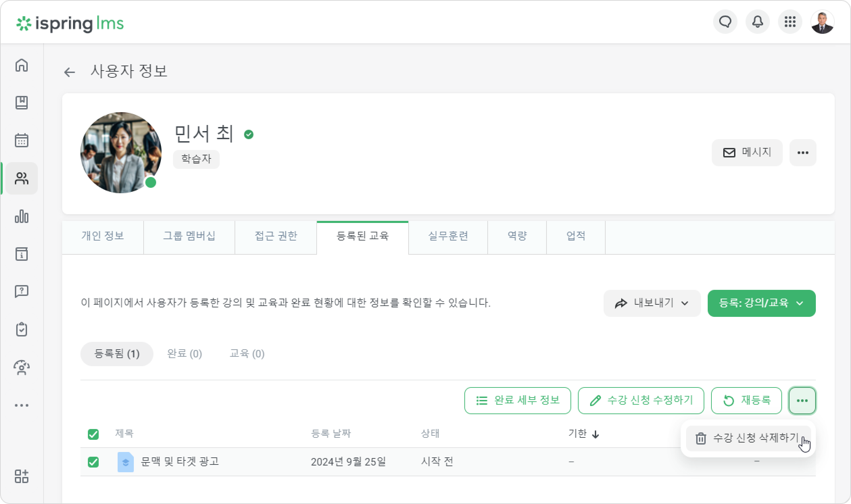This screenshot has width=851, height=504.
Task: Open the calendar icon in sidebar
Action: click(x=21, y=140)
